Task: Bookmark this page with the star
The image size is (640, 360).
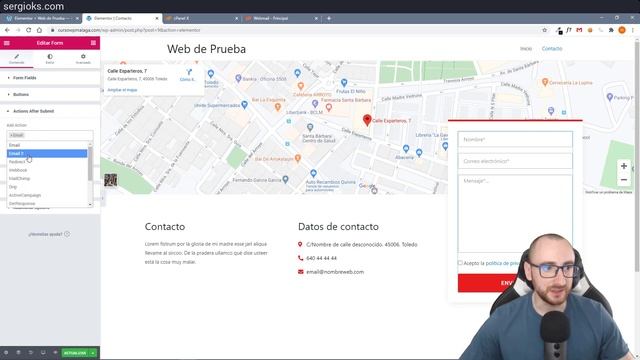Action: pyautogui.click(x=544, y=30)
